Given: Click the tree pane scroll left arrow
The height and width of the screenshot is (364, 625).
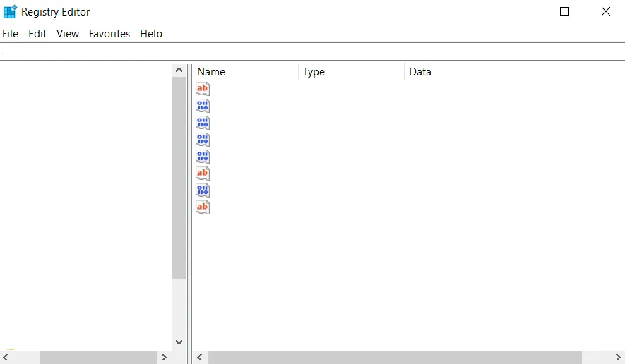Looking at the screenshot, I should (6, 357).
